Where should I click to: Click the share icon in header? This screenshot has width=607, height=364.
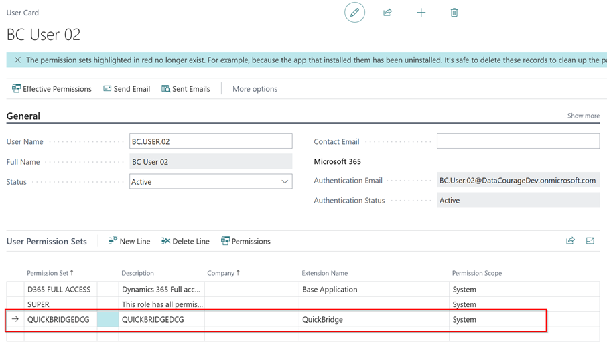387,13
